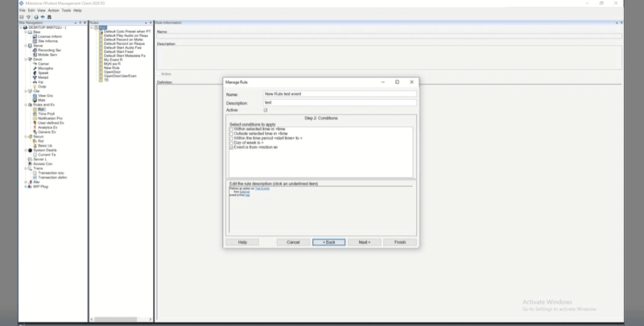Image resolution: width=644 pixels, height=326 pixels.
Task: Click the Help button in dialog
Action: (242, 242)
